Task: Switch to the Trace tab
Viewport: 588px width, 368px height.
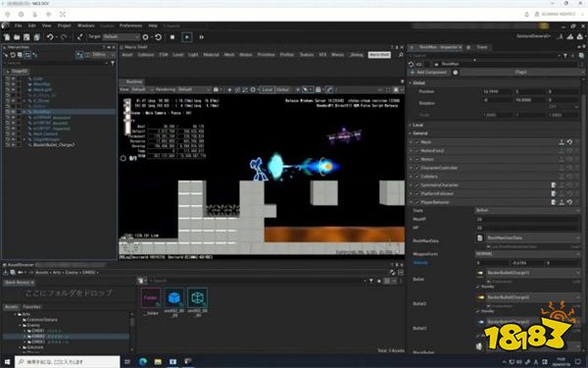Action: (482, 47)
